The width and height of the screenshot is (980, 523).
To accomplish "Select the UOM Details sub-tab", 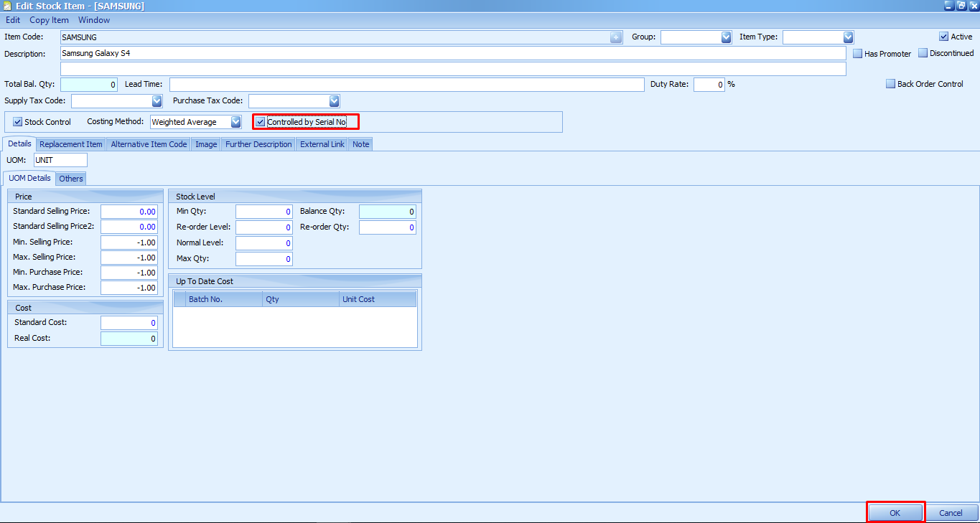I will [x=29, y=178].
